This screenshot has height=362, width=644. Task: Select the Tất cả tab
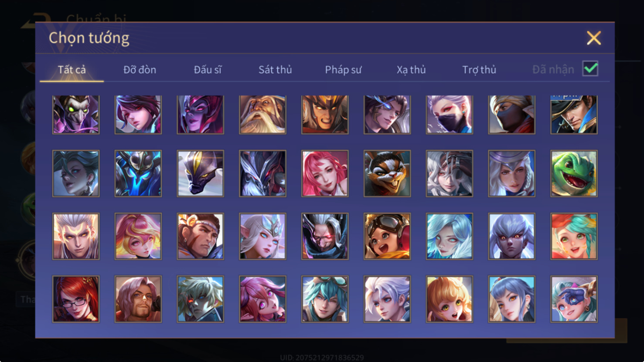pos(72,70)
